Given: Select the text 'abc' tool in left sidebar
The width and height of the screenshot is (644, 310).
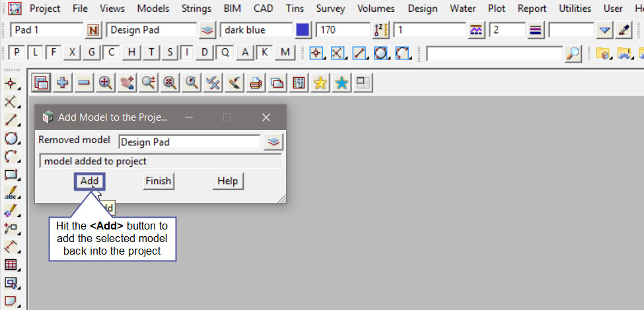Looking at the screenshot, I should [11, 193].
